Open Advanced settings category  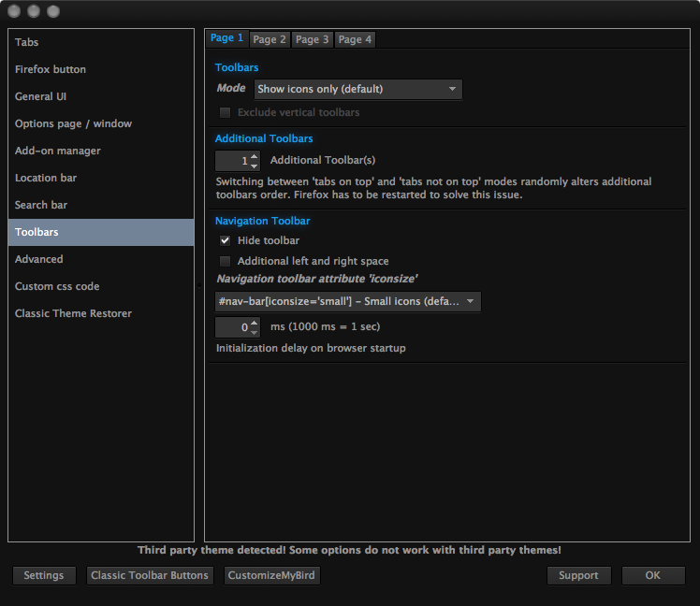101,259
